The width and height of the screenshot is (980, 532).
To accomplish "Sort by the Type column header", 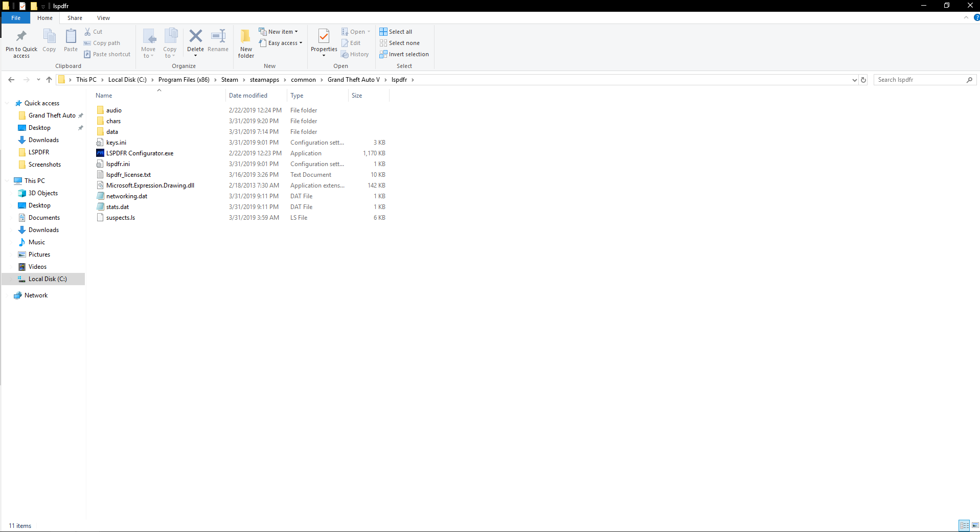I will 317,96.
